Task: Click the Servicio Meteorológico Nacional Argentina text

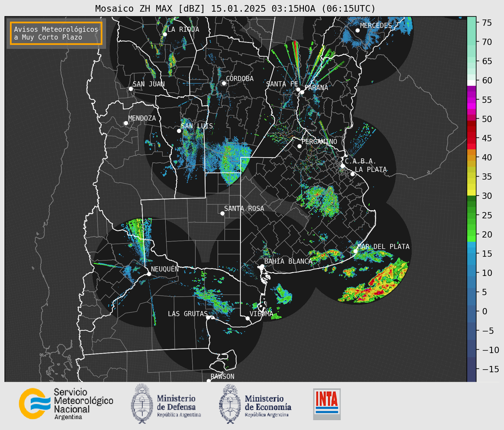Action: tap(83, 404)
